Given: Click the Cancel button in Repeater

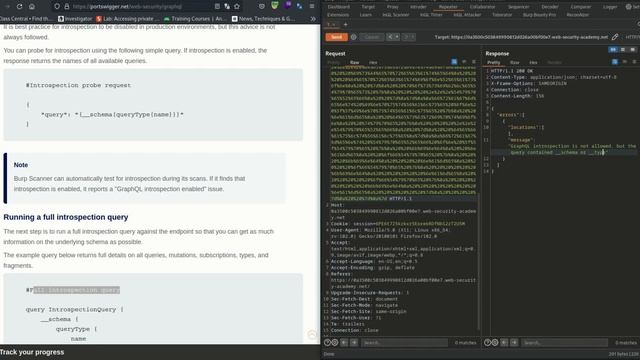Looking at the screenshot, I should [x=372, y=37].
